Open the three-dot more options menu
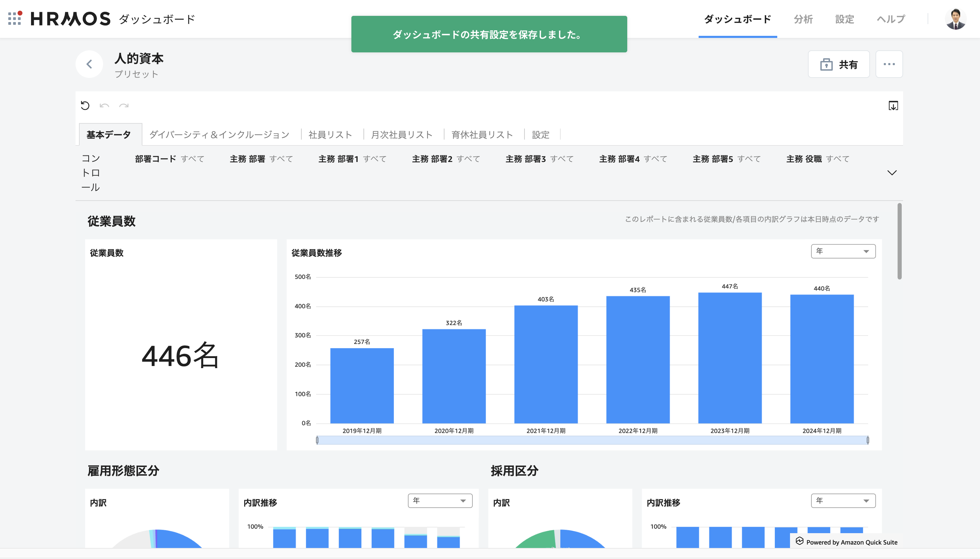 [889, 64]
